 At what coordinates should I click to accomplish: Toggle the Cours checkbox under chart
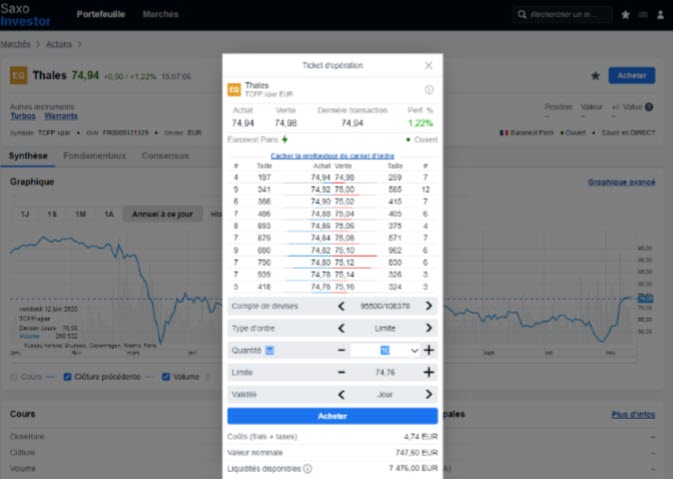point(14,377)
